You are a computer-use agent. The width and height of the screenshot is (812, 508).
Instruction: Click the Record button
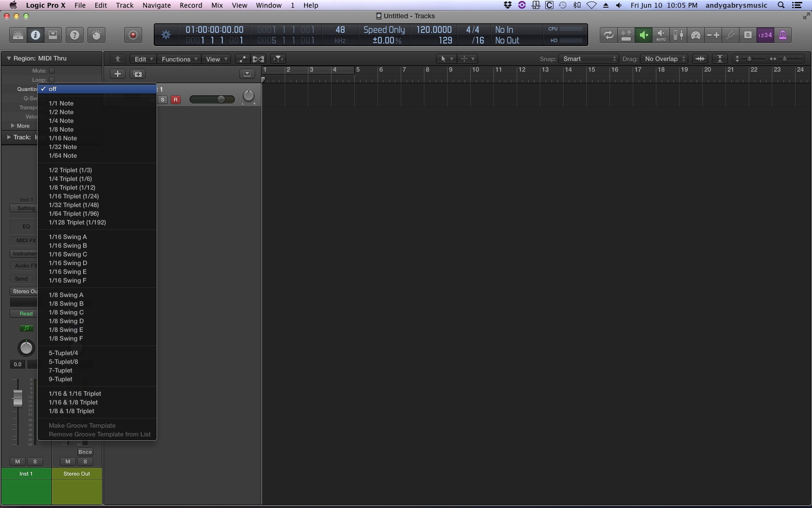[x=133, y=35]
